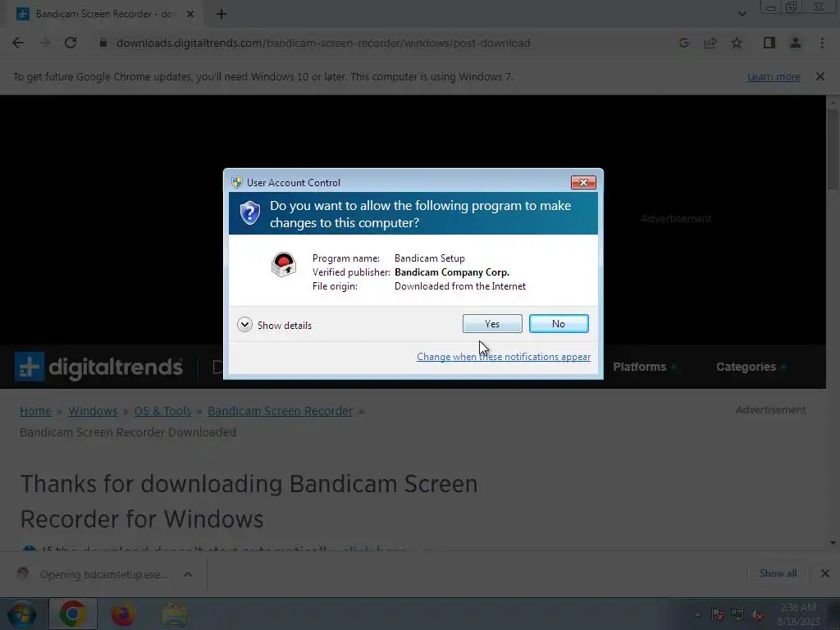Click the Show desktop button

click(x=834, y=614)
